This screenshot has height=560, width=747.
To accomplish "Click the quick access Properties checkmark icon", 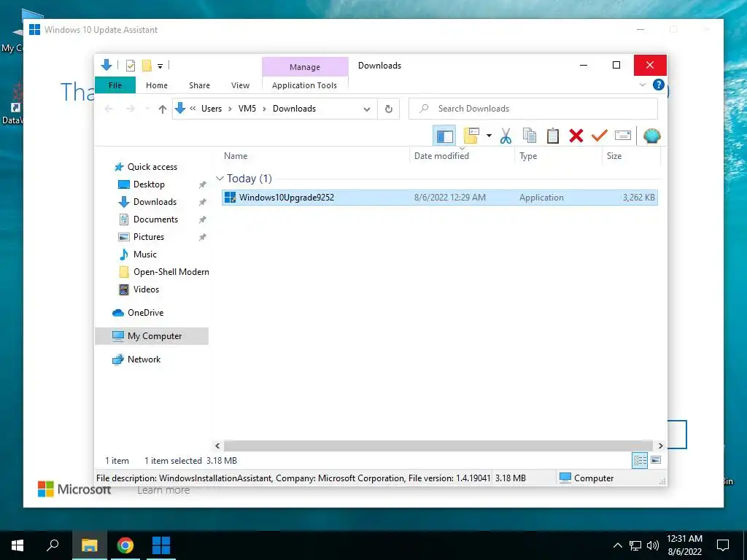I will click(x=130, y=66).
